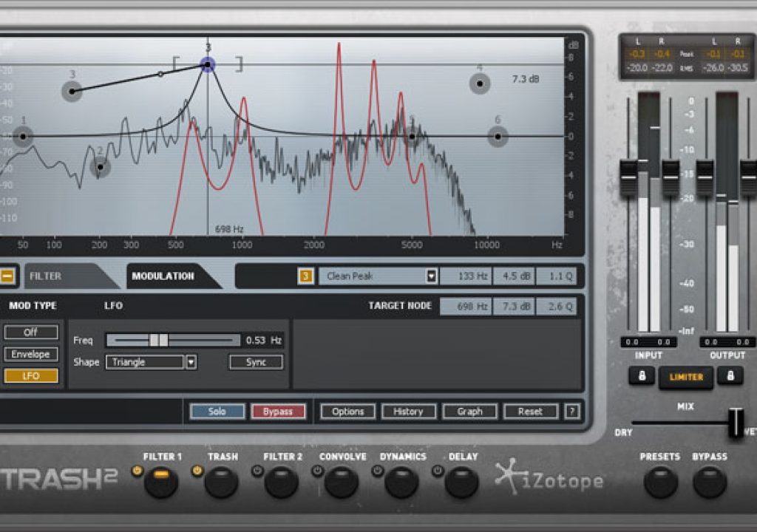Select EQ node 4 on the graph

pyautogui.click(x=480, y=83)
